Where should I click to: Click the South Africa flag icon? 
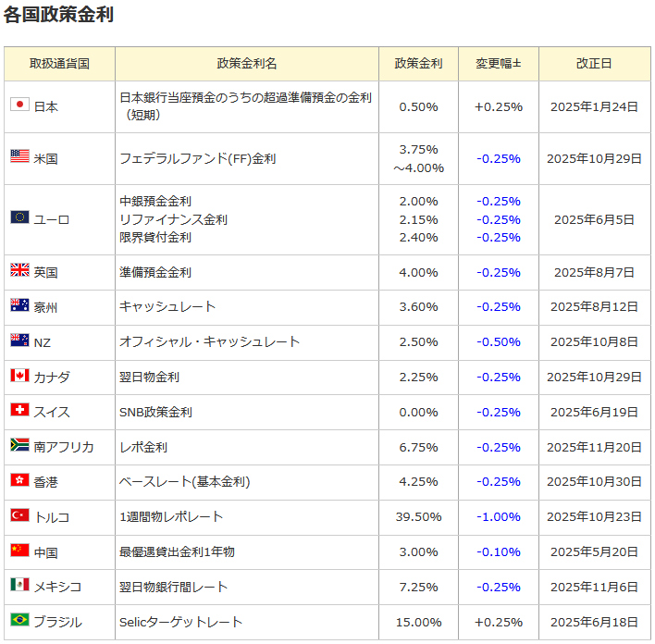coord(19,445)
